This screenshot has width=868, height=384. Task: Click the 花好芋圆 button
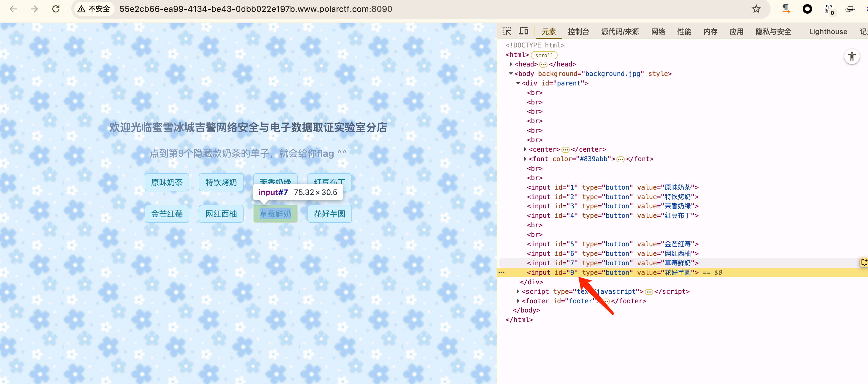[x=329, y=214]
